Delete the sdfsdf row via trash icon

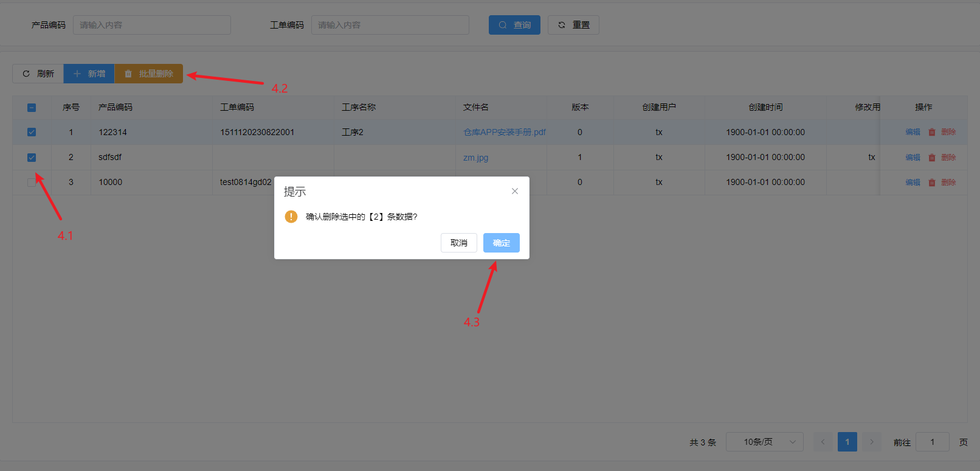[x=932, y=158]
